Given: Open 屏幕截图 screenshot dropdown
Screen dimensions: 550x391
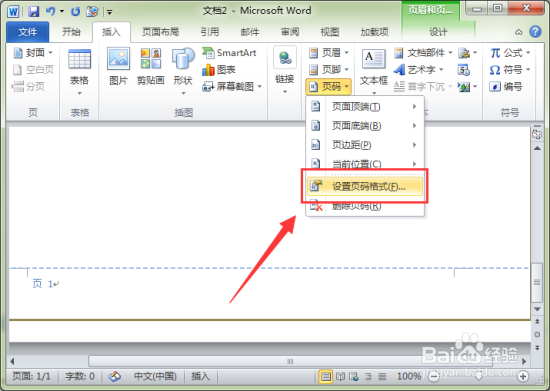Looking at the screenshot, I should 232,86.
